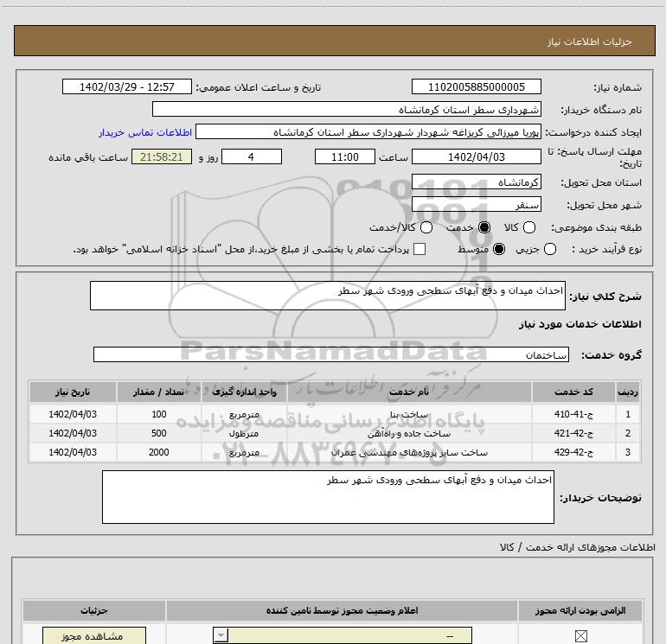Click the announcement date field 1402/03/29 - 12:57
Viewport: 666px width, 644px height.
tap(127, 86)
